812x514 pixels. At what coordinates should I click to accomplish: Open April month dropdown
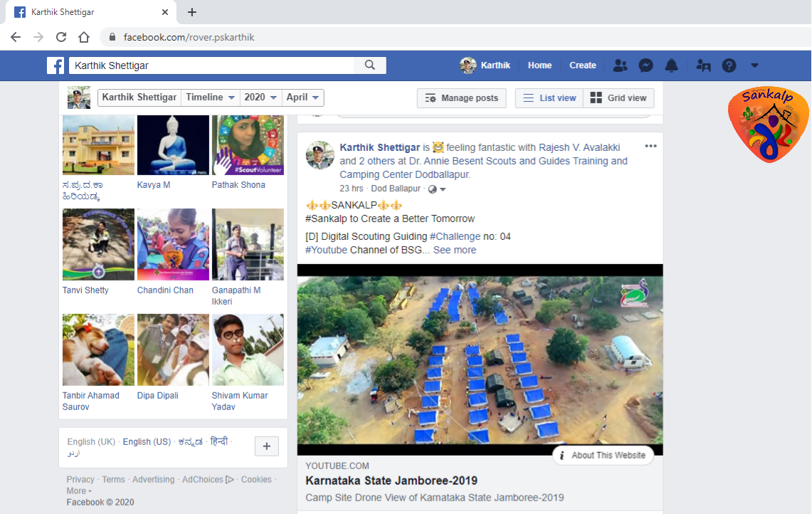point(302,98)
